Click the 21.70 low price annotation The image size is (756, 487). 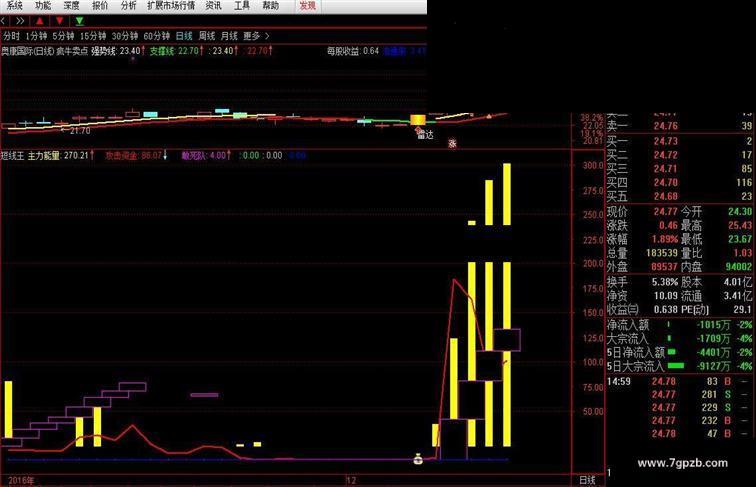(x=80, y=131)
